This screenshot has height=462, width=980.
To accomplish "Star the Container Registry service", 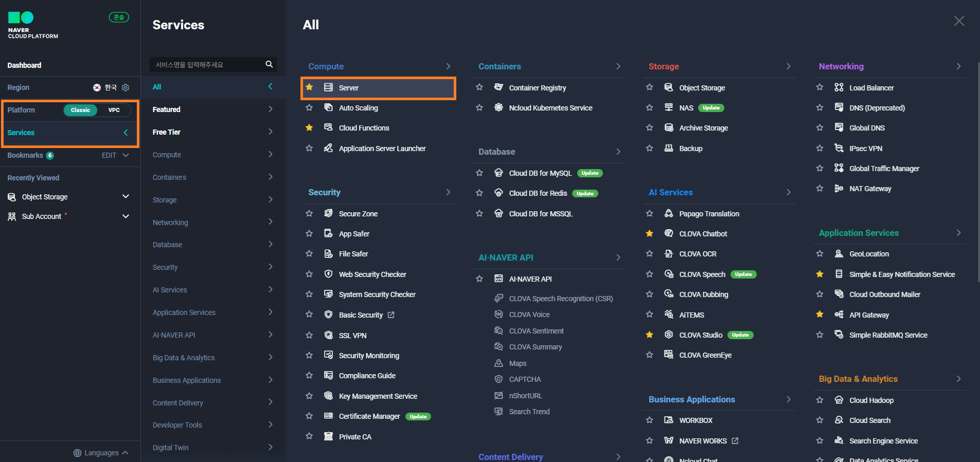I will point(479,87).
